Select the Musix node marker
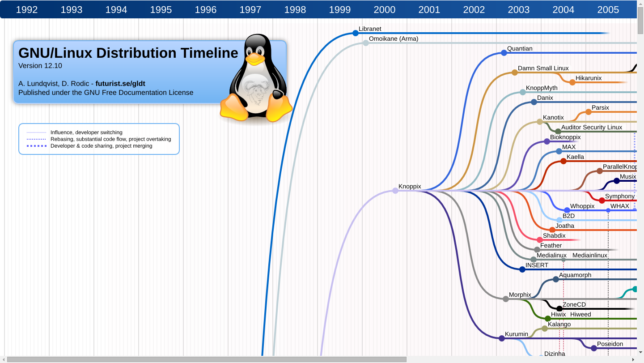The image size is (644, 363). tap(617, 181)
